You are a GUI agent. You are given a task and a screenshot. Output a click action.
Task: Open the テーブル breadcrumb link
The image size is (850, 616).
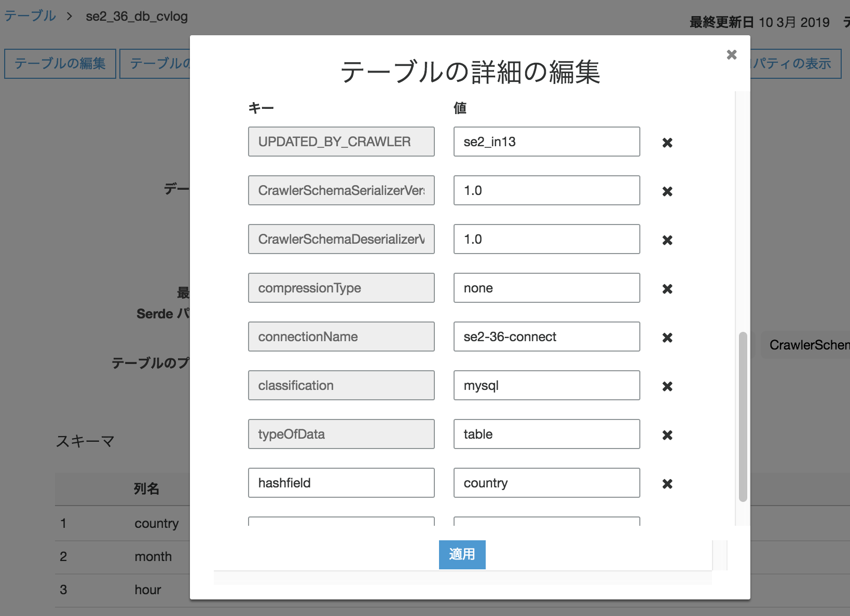tap(30, 16)
